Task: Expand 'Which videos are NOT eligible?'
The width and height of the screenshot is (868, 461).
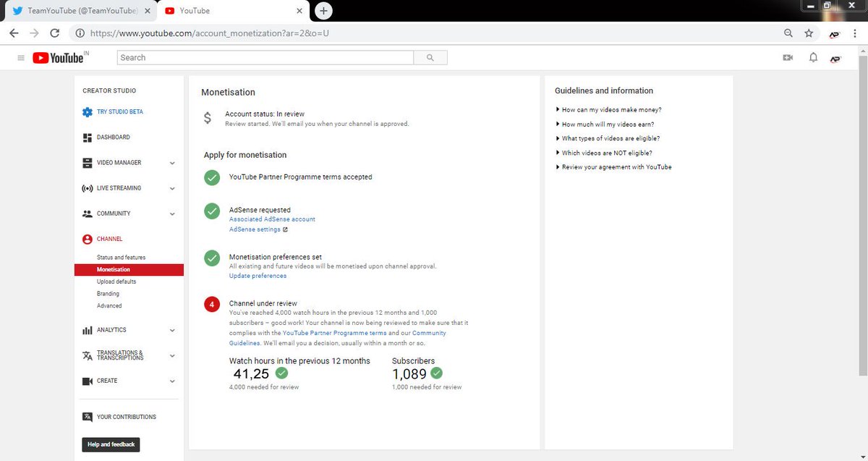Action: click(604, 153)
